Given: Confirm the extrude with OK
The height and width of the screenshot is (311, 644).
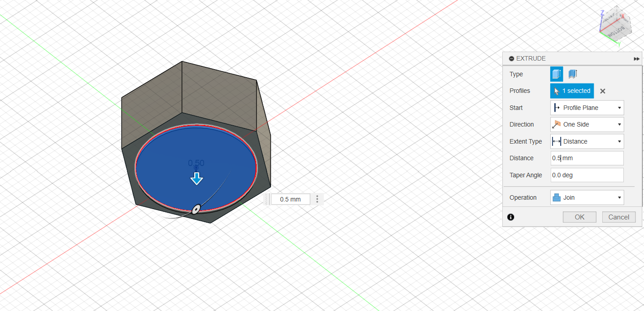Looking at the screenshot, I should click(579, 217).
